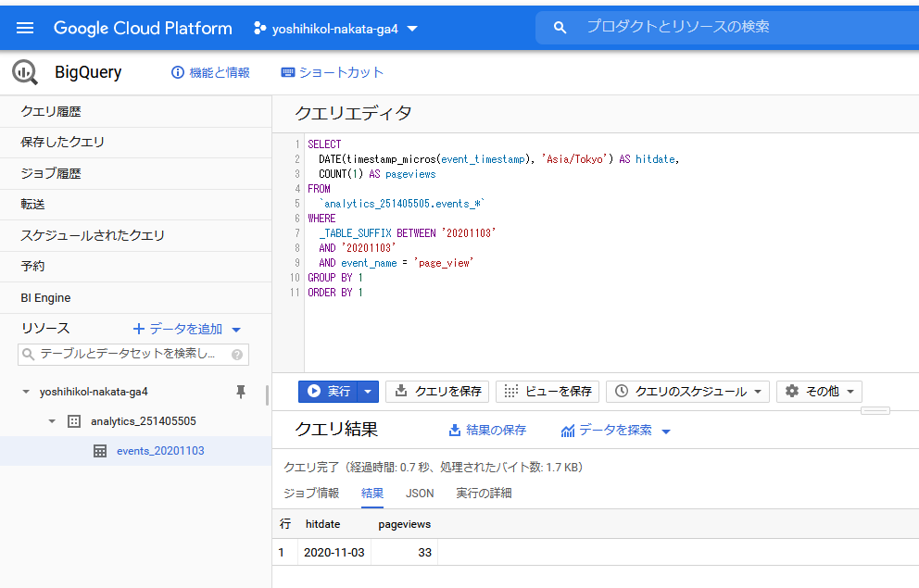Click the BigQuery logo icon
Image resolution: width=919 pixels, height=588 pixels.
(25, 72)
